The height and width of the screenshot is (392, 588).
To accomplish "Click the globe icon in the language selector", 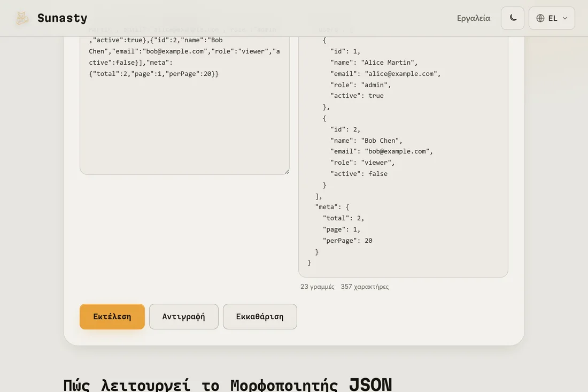I will [540, 18].
